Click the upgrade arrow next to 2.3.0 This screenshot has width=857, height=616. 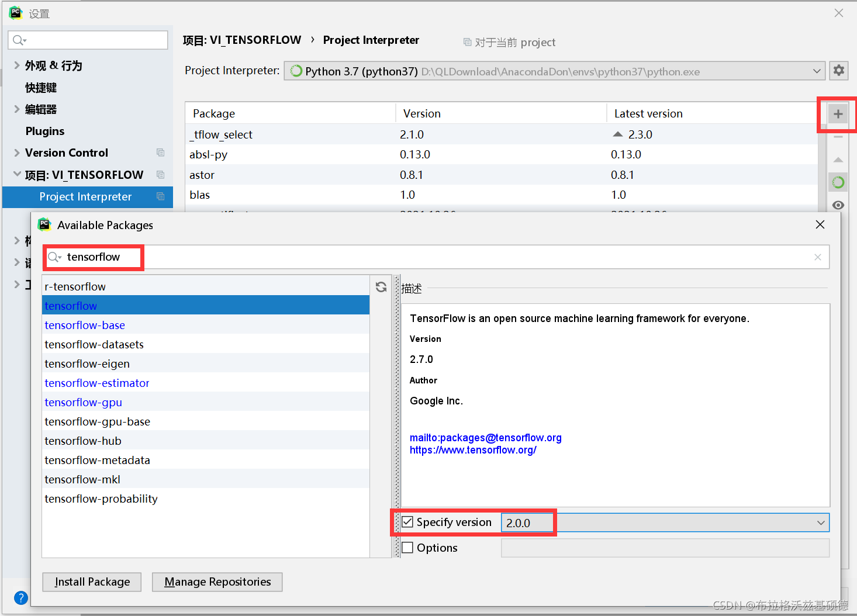click(x=618, y=134)
